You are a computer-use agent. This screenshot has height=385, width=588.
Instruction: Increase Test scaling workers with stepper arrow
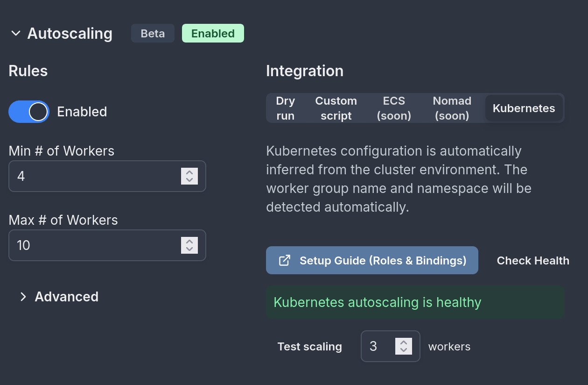(x=404, y=343)
